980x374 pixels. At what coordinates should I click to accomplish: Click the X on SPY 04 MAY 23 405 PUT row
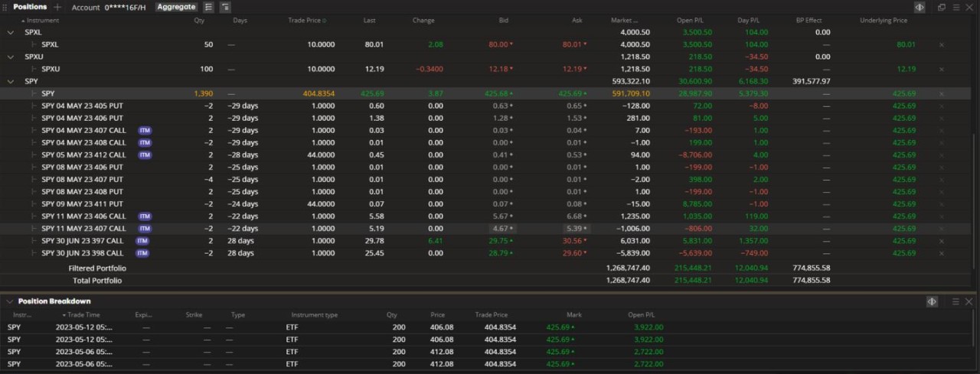(x=942, y=106)
